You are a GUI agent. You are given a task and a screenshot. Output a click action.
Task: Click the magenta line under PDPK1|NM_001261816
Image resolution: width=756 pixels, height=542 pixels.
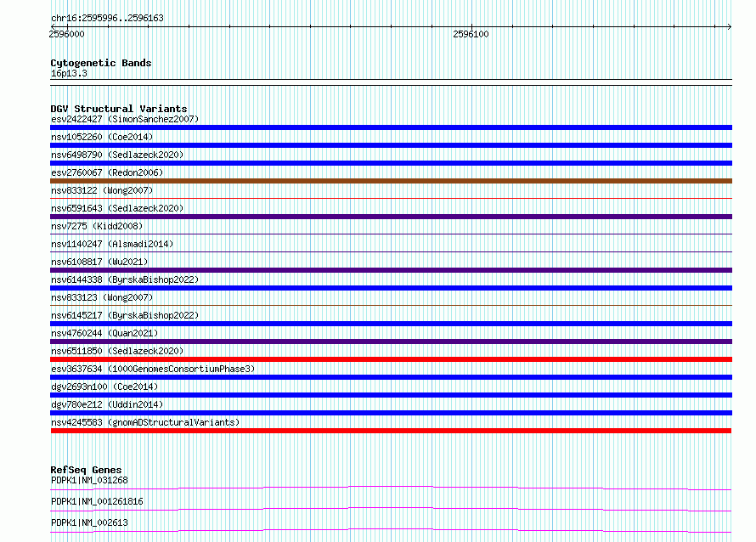pos(391,509)
